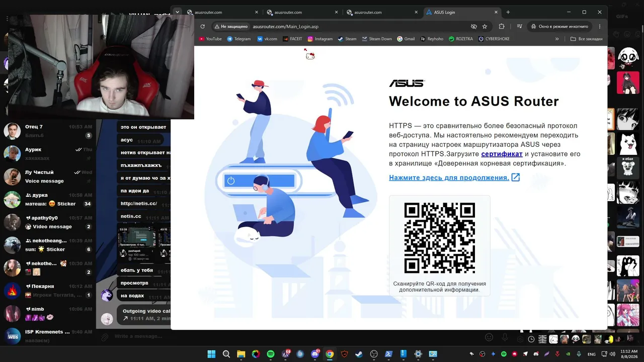
Task: Switch to the second asusrouter.com tab
Action: click(x=302, y=12)
